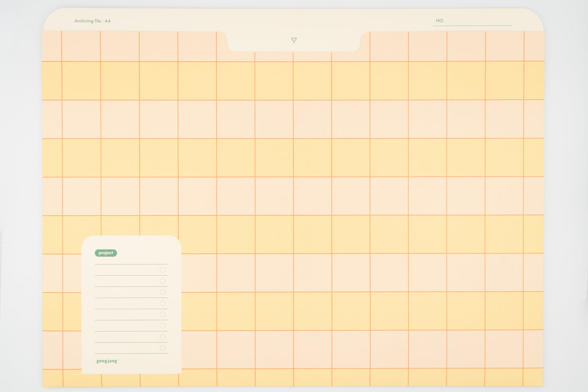Mark the sixth dotted circle on the project card
The height and width of the screenshot is (392, 588).
point(162,326)
